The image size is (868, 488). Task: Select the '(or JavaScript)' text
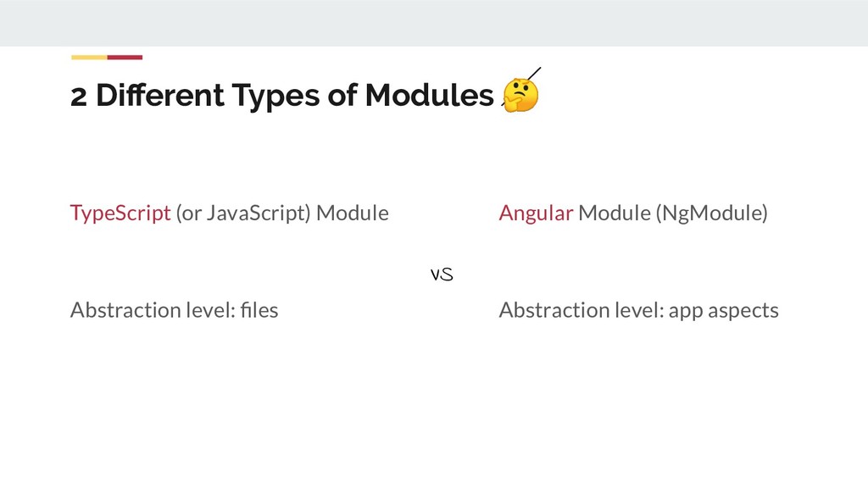(243, 213)
